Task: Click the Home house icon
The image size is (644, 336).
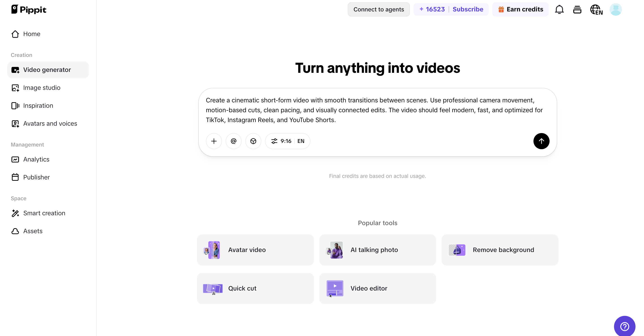Action: (15, 34)
